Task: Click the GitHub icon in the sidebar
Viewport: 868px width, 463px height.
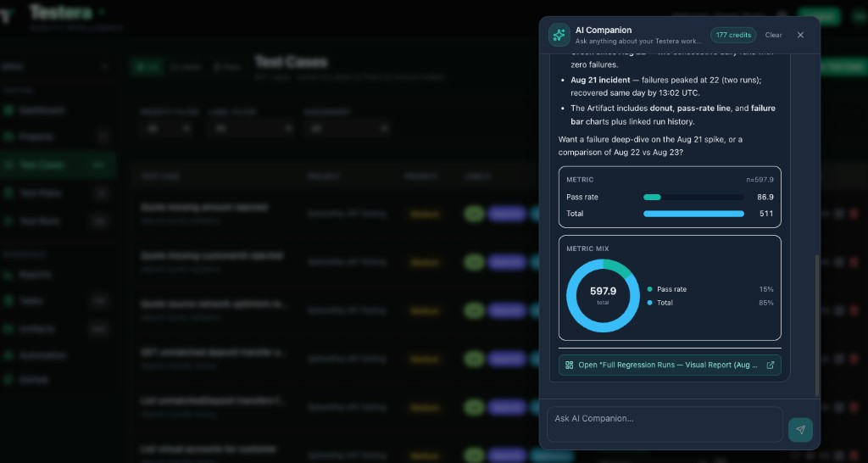Action: 8,380
